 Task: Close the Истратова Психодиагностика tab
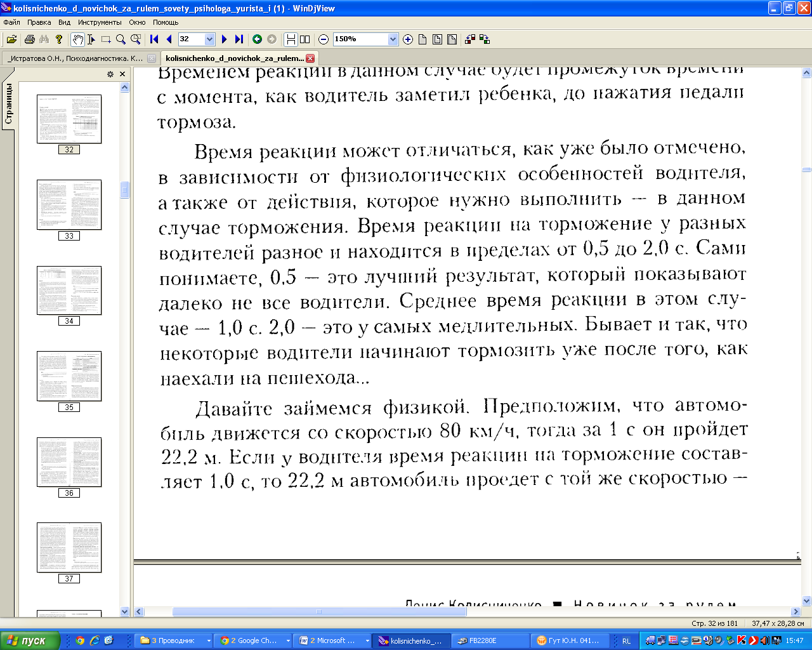tap(151, 58)
